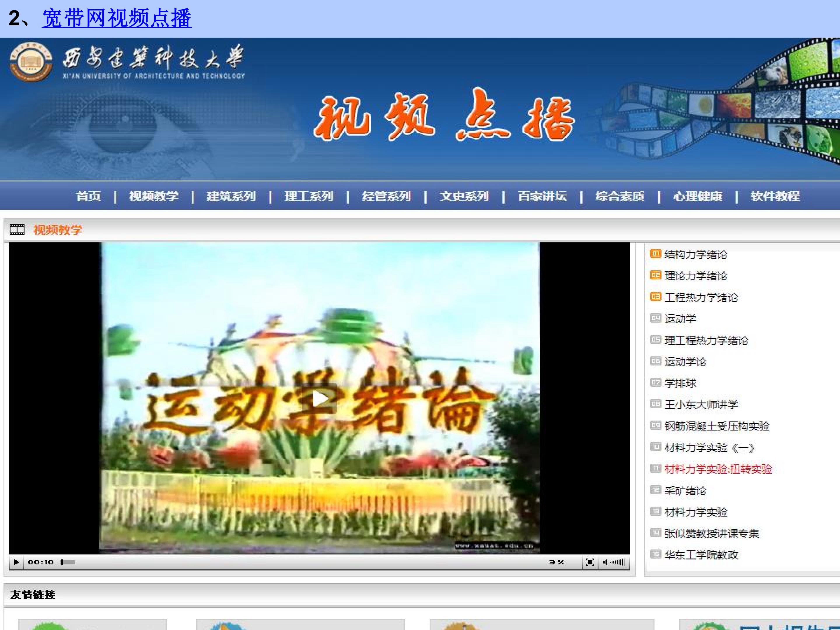Screen dimensions: 840x630
Task: Play 理论力学绪论 from the playlist
Action: click(696, 276)
